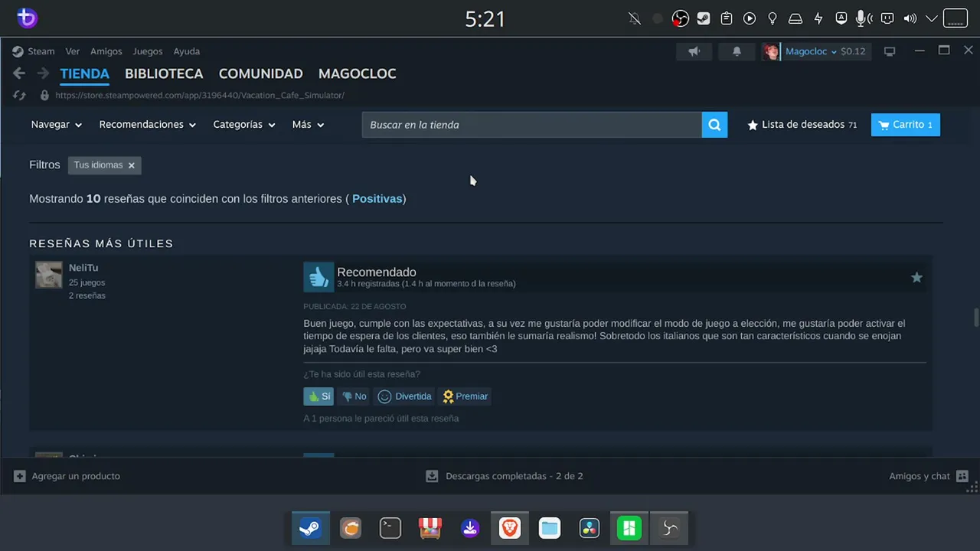Click the lightbulb tray icon

pyautogui.click(x=773, y=18)
